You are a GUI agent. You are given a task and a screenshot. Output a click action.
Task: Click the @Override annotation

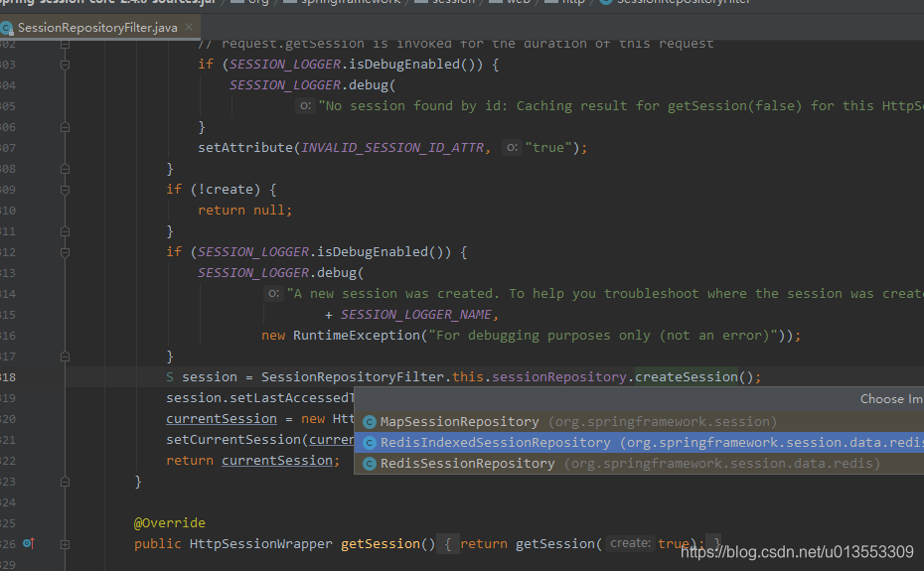[170, 523]
